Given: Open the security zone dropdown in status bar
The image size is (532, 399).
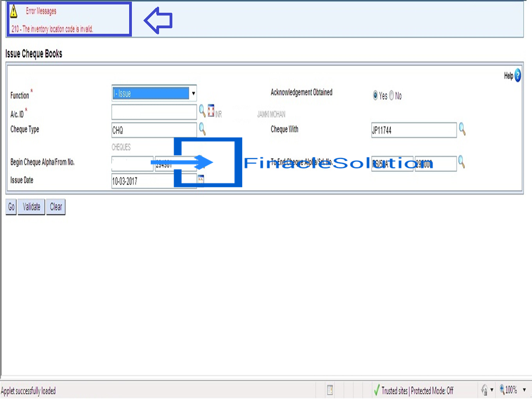Looking at the screenshot, I should pos(492,390).
